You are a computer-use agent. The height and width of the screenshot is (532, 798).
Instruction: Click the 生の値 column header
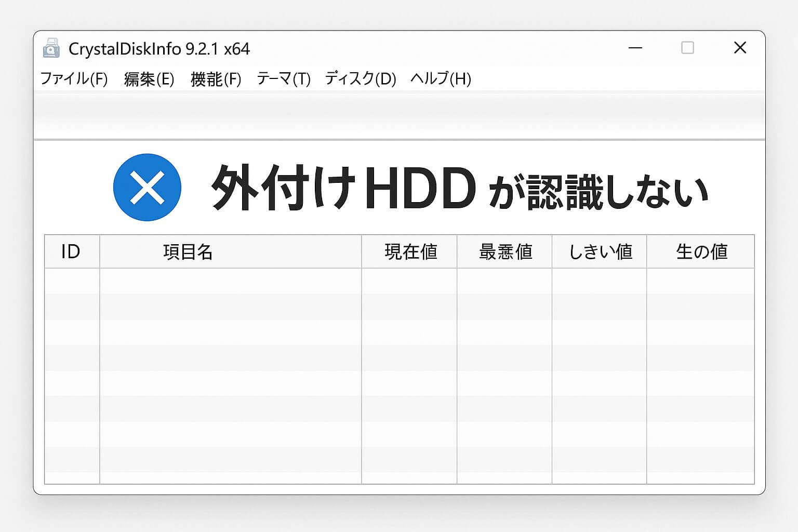tap(701, 252)
